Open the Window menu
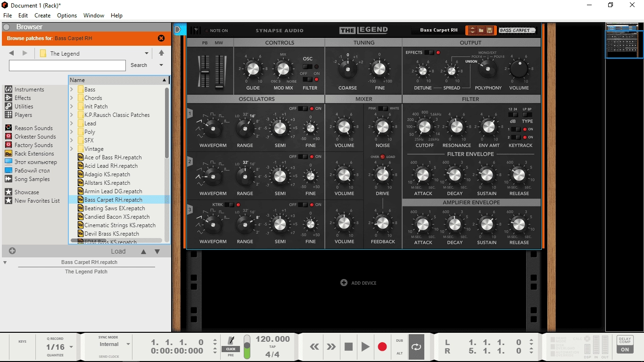 [x=94, y=16]
